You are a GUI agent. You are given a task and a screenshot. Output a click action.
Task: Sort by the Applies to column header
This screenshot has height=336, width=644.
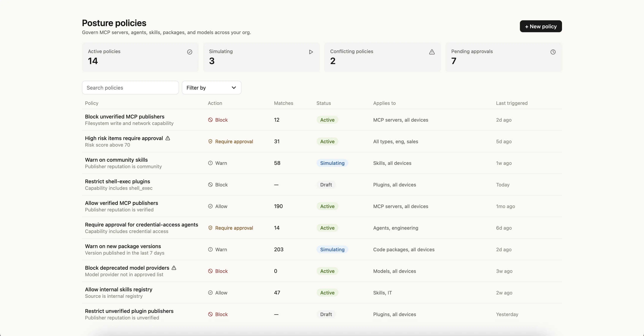tap(384, 103)
